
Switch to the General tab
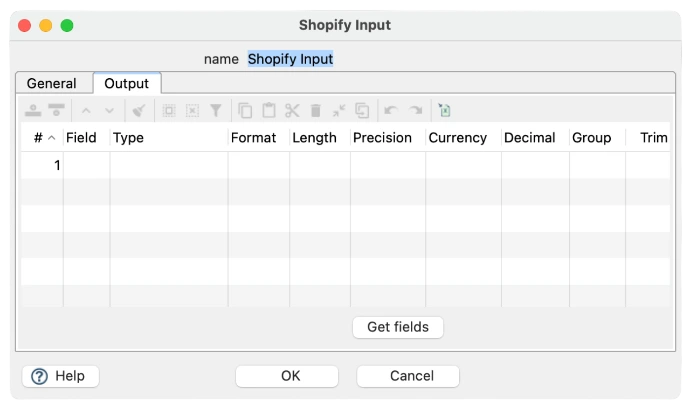(51, 83)
